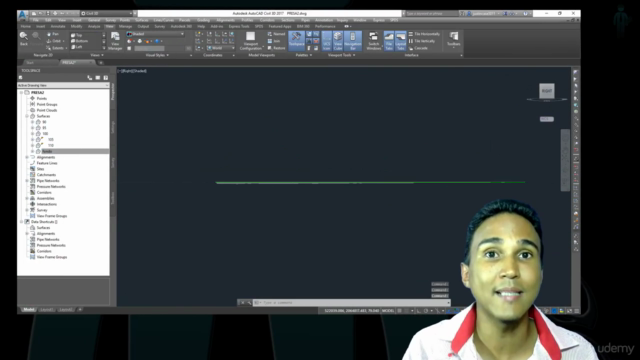Toggle the UCS Icon button
Viewport: 640px width, 360px height.
point(327,41)
